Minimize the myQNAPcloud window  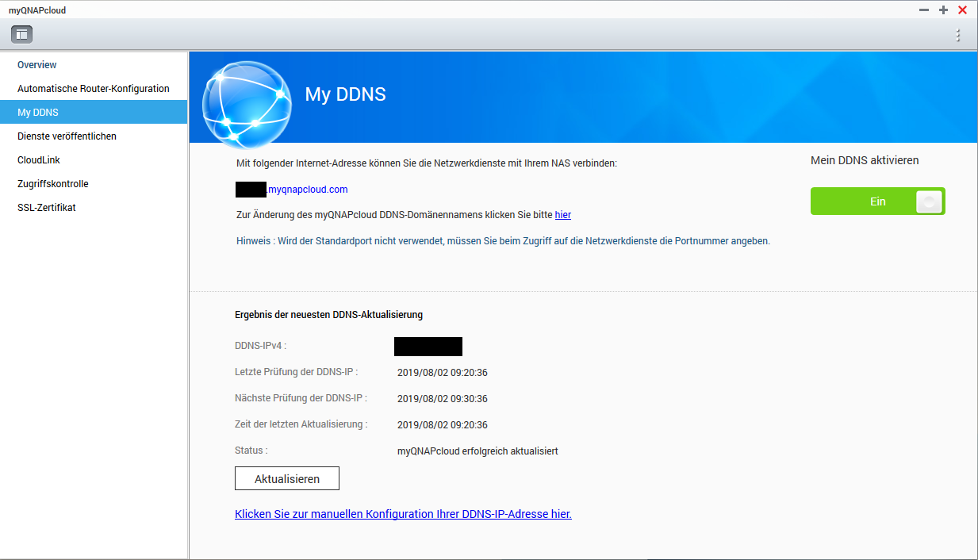click(x=923, y=10)
